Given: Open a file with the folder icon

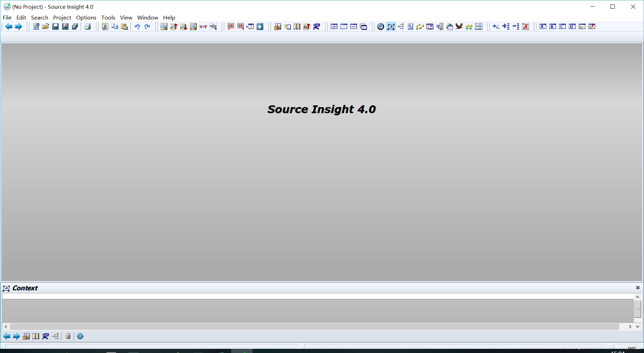Looking at the screenshot, I should coord(46,27).
